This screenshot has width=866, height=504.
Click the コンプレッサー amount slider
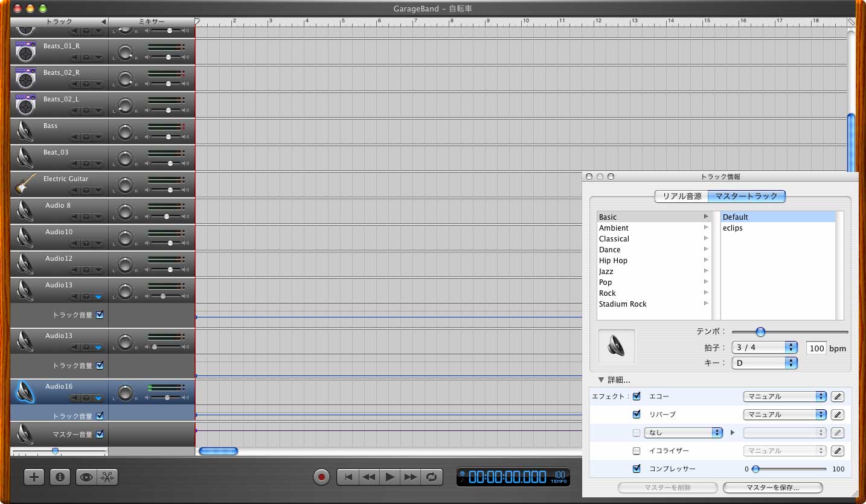click(789, 469)
